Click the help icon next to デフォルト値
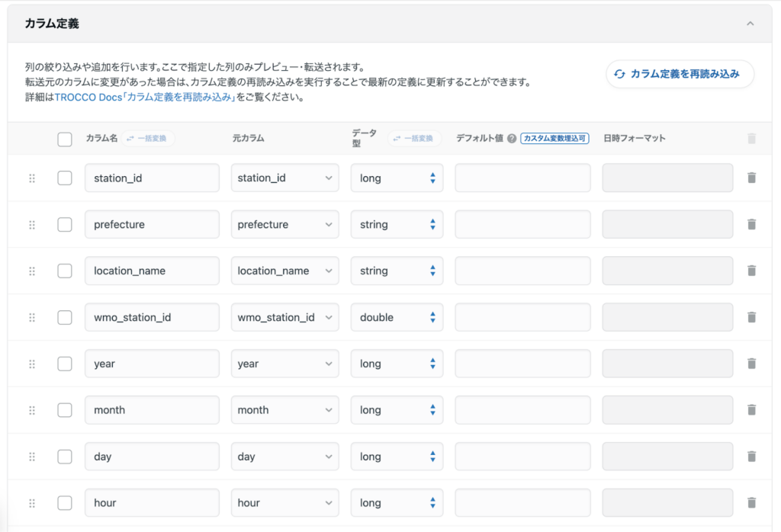Viewport: 781px width, 532px height. pos(512,139)
